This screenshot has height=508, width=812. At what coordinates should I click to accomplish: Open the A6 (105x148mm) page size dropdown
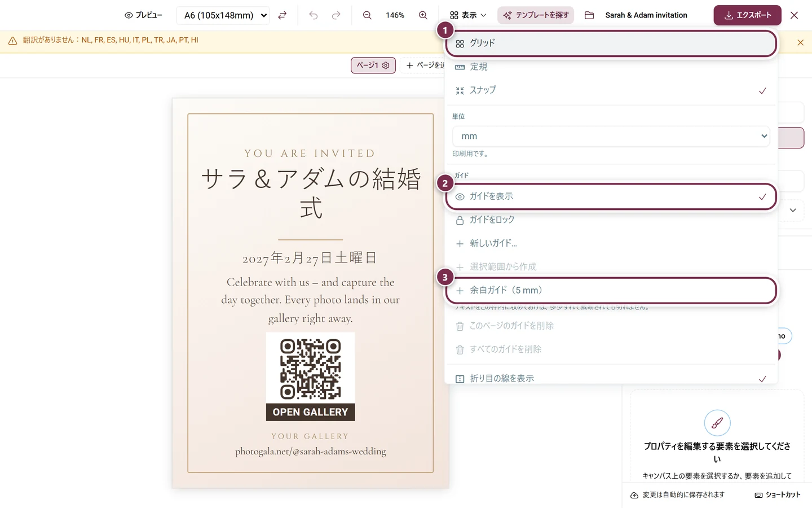click(223, 15)
